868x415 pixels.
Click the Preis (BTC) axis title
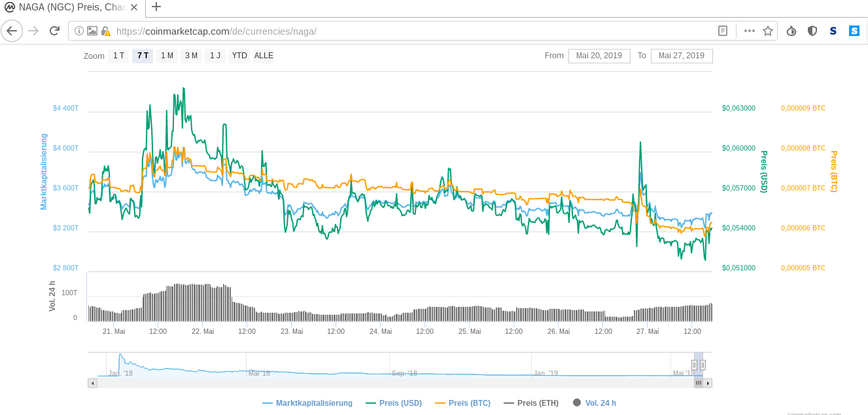(833, 171)
